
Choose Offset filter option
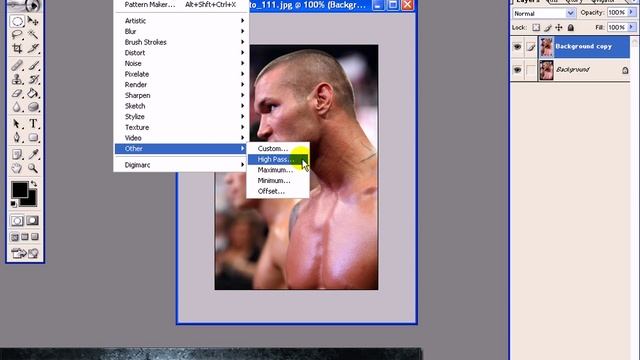coord(278,191)
